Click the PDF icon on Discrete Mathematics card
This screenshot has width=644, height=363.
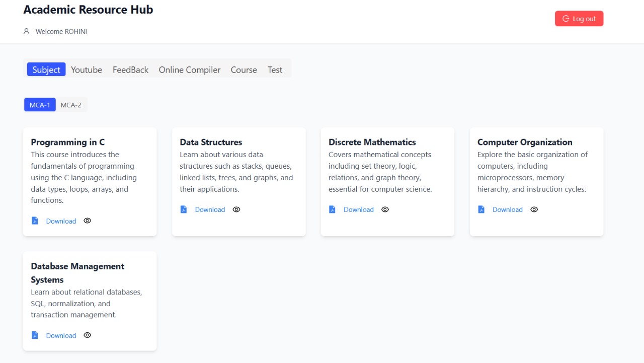(x=332, y=209)
